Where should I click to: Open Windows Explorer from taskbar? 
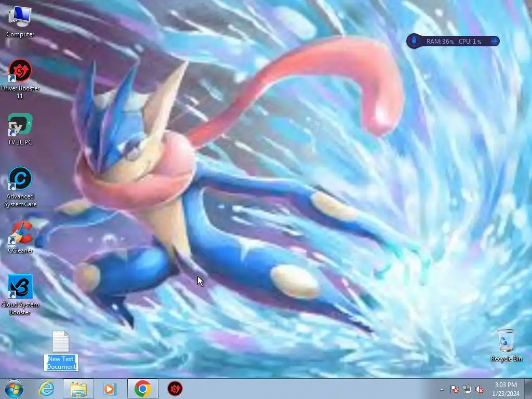(x=78, y=389)
